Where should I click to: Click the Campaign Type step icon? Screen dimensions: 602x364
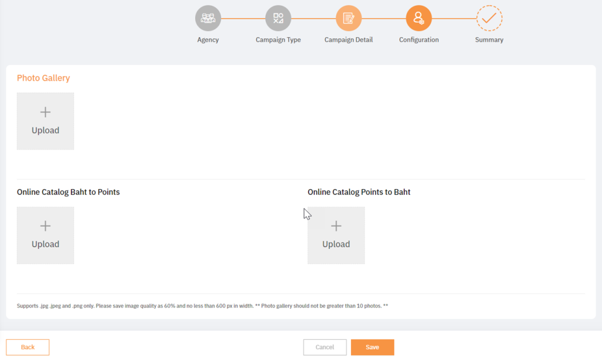[278, 18]
